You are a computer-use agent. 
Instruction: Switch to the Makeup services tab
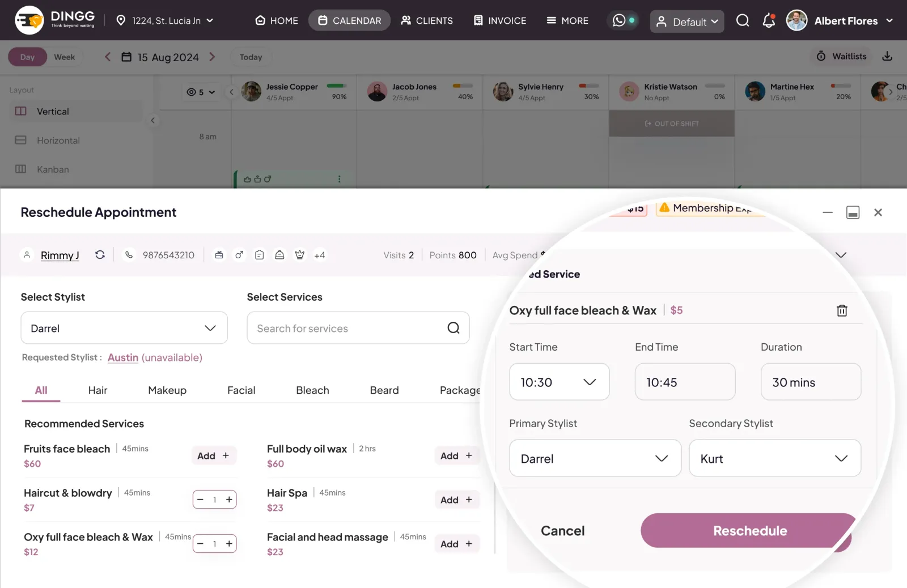167,390
